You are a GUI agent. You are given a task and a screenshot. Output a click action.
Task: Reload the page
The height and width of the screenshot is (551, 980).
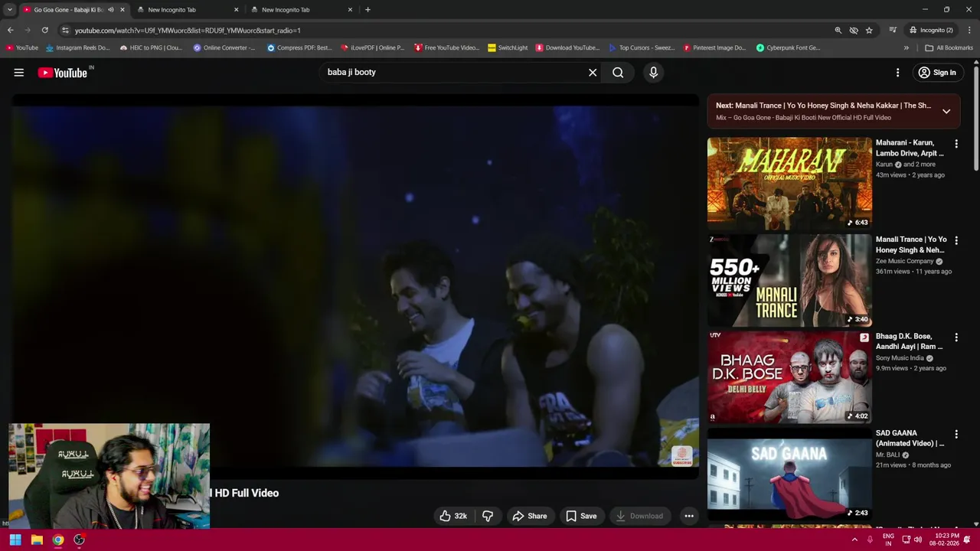[x=45, y=31]
